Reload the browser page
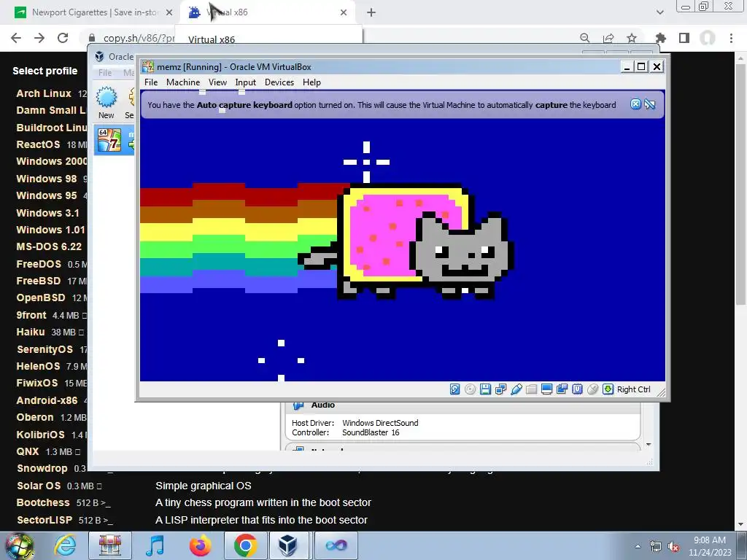Viewport: 747px width, 560px height. click(63, 38)
